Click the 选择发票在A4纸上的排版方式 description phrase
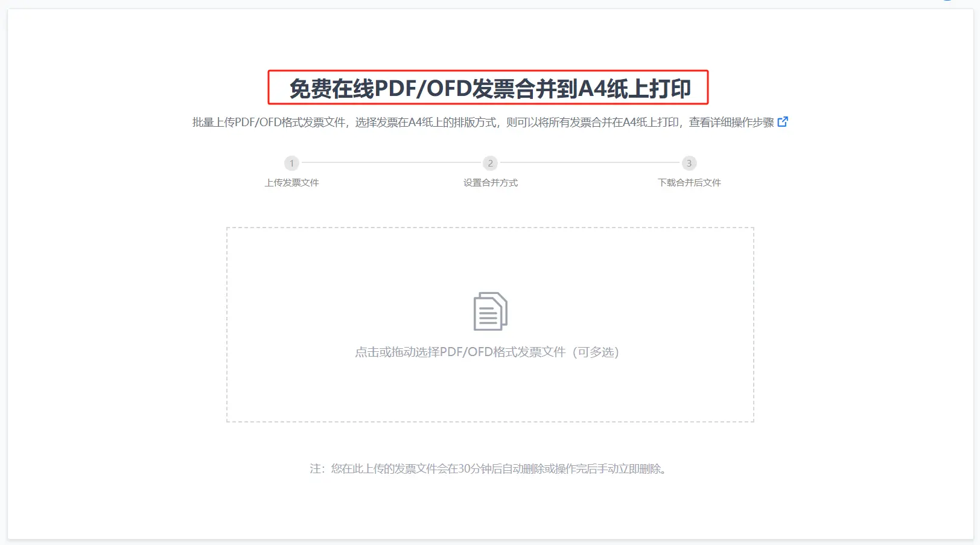Viewport: 980px width, 545px height. [x=425, y=123]
